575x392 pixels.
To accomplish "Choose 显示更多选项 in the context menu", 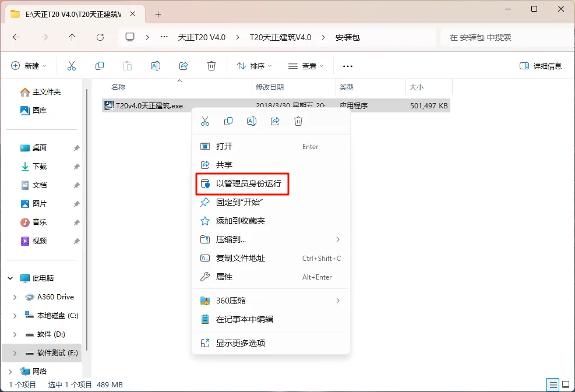I will pyautogui.click(x=271, y=343).
